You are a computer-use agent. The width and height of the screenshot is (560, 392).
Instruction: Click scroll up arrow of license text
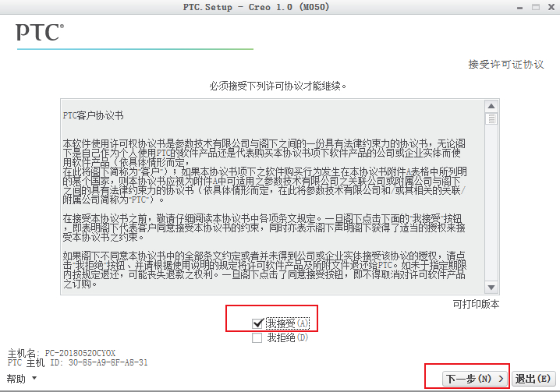(491, 106)
